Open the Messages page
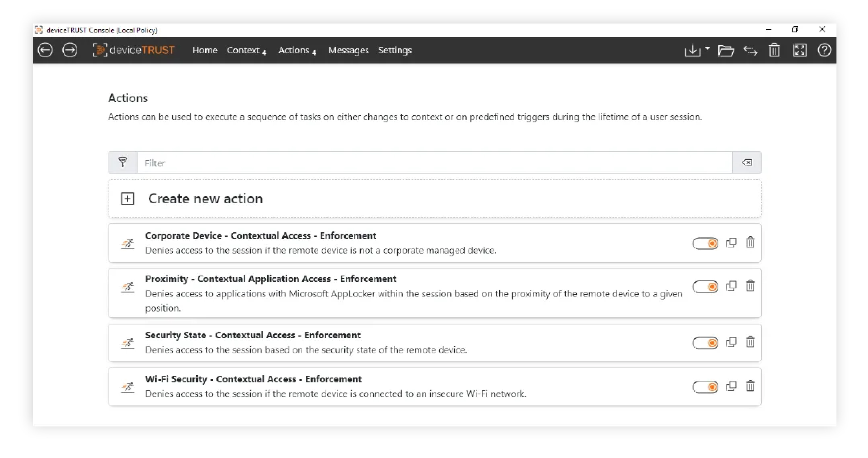Screen dimensions: 868x458 (348, 50)
